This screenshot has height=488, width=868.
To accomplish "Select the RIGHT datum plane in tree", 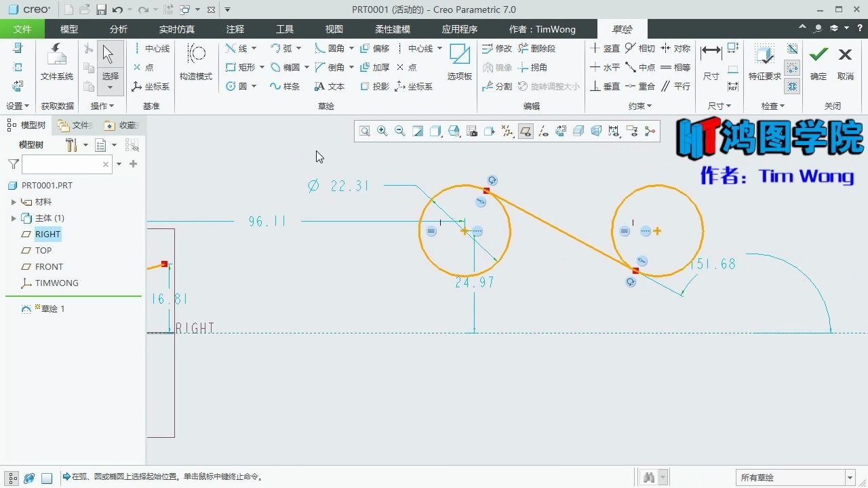I will (47, 235).
